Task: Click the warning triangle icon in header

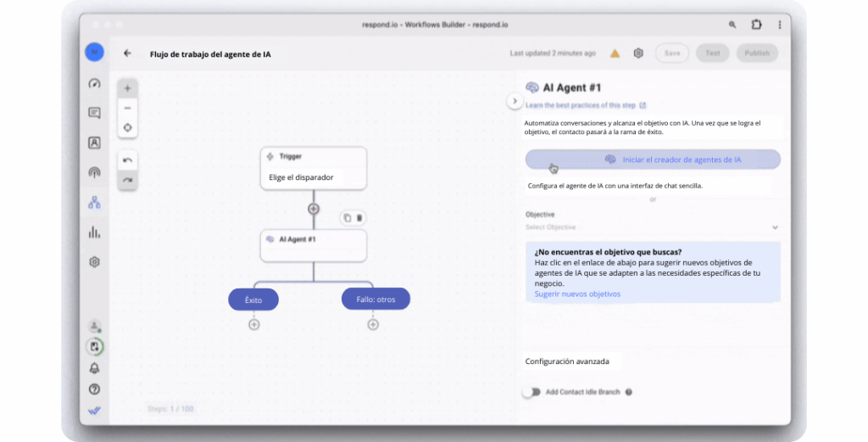Action: 615,53
